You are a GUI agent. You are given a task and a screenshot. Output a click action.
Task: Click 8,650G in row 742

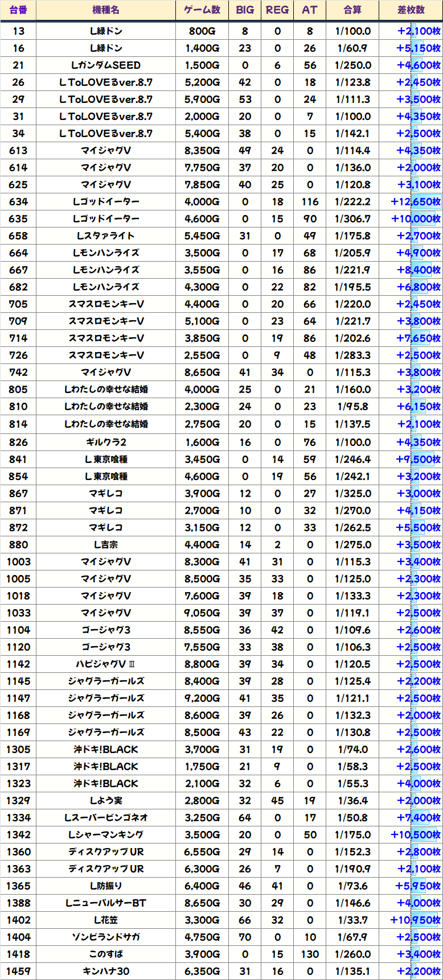(x=202, y=373)
